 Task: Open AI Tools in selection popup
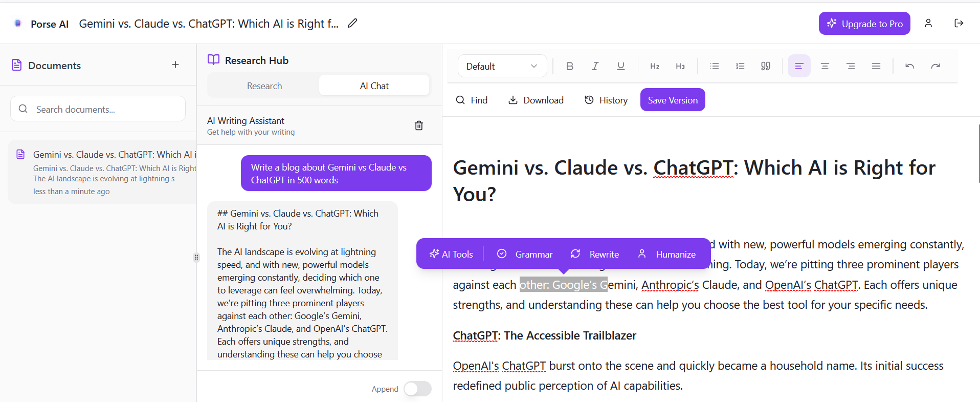click(451, 254)
